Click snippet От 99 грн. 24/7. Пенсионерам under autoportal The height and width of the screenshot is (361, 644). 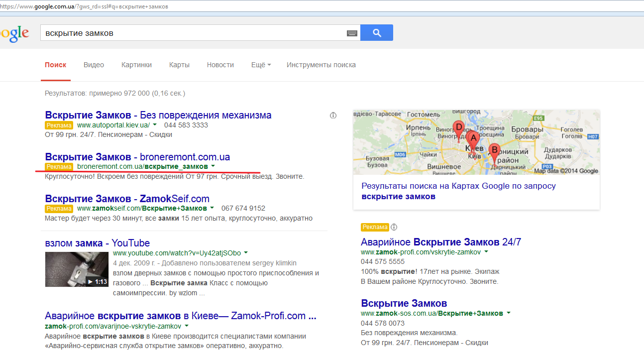click(108, 134)
